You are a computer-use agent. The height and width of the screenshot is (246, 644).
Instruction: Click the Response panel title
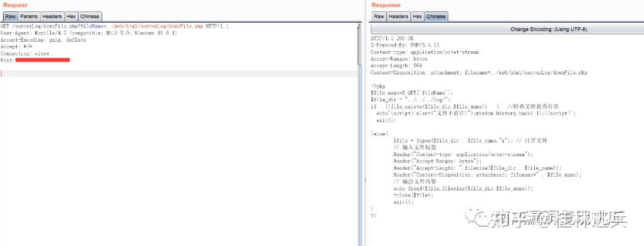pos(386,5)
